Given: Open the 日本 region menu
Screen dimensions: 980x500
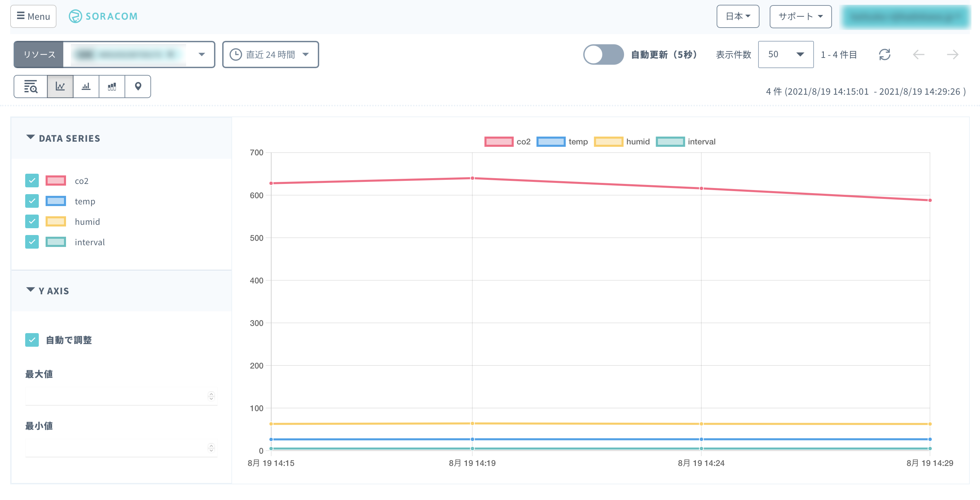Looking at the screenshot, I should 737,16.
